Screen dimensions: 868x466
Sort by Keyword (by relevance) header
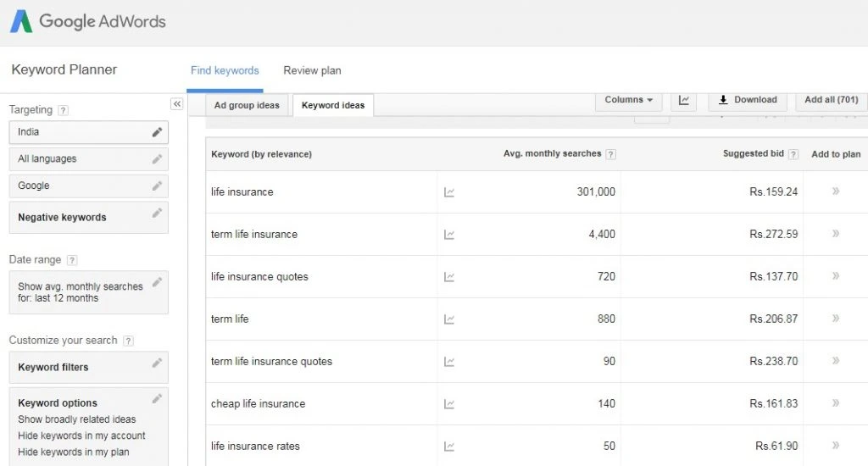point(261,154)
